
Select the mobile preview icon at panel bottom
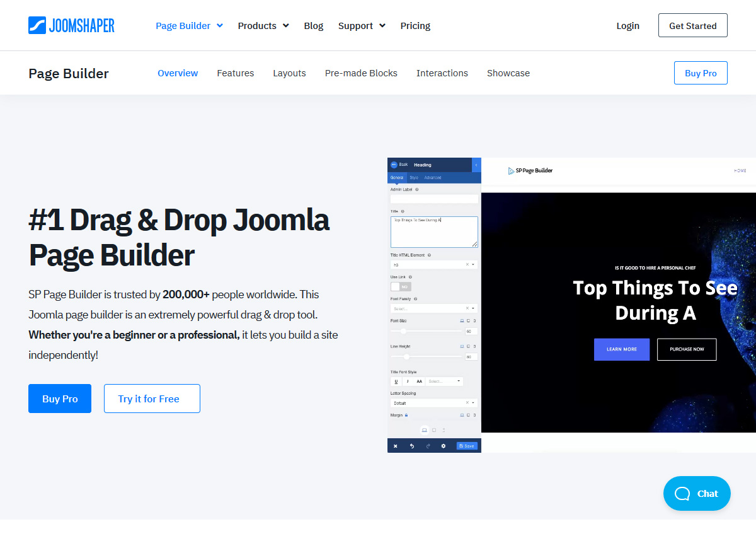coord(444,429)
